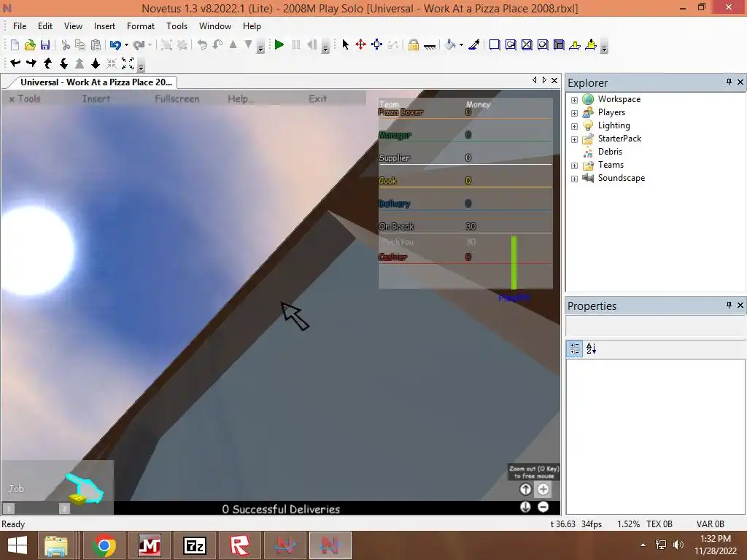Viewport: 747px width, 560px height.
Task: Click the in-game Fullscreen button
Action: coord(177,98)
